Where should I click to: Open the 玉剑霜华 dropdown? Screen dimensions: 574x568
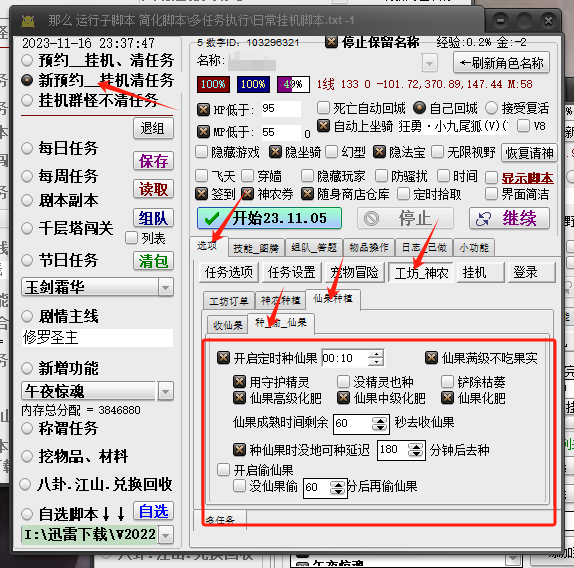pos(165,287)
